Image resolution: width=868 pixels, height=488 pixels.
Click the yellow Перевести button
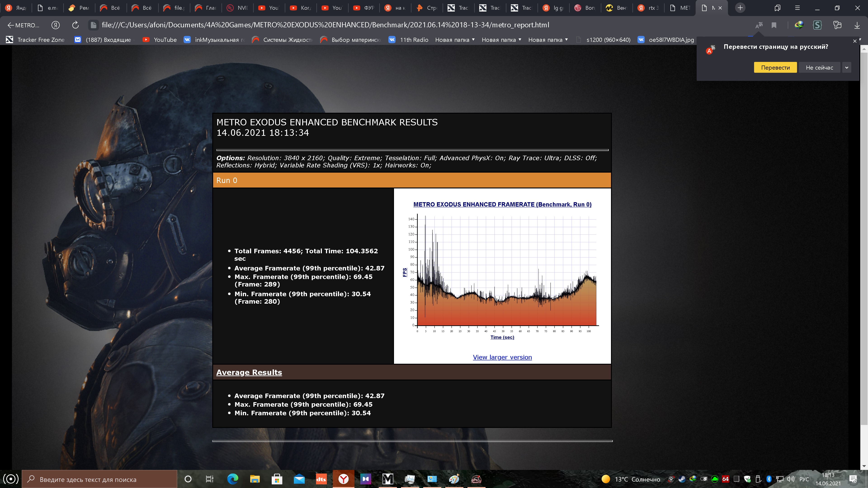[x=775, y=67]
